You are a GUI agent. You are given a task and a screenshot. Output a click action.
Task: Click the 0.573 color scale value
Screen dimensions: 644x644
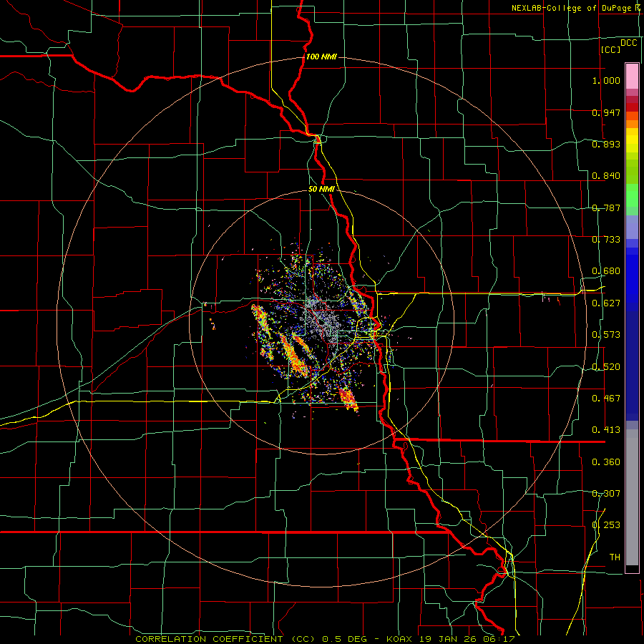606,335
